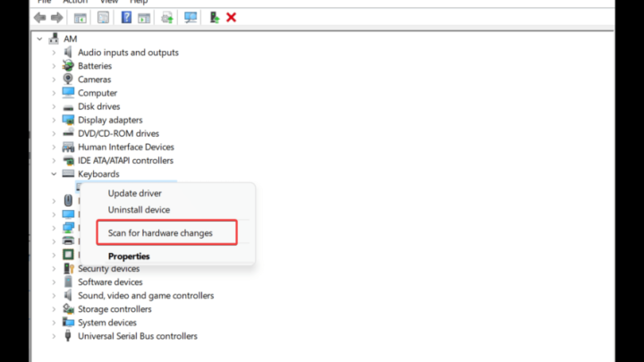The image size is (644, 362).
Task: Expand the Batteries category
Action: [54, 66]
